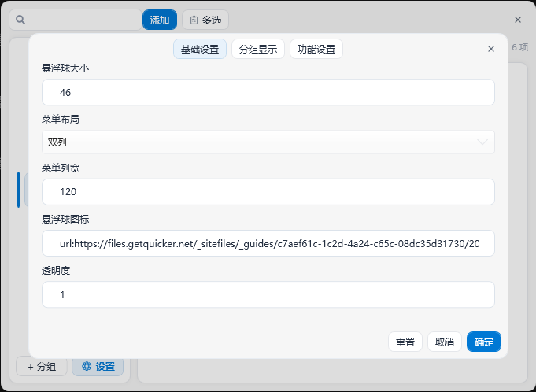Click the + 分组 add group button
This screenshot has width=536, height=392.
click(42, 366)
